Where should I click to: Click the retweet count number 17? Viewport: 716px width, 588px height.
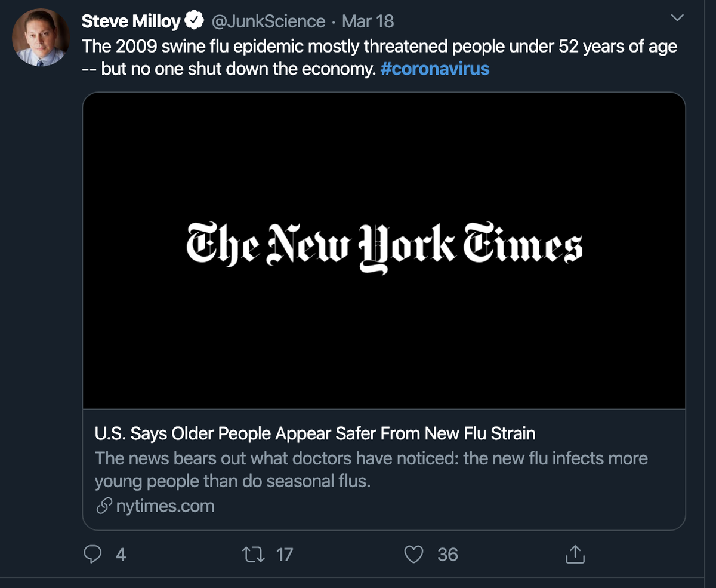click(x=285, y=555)
